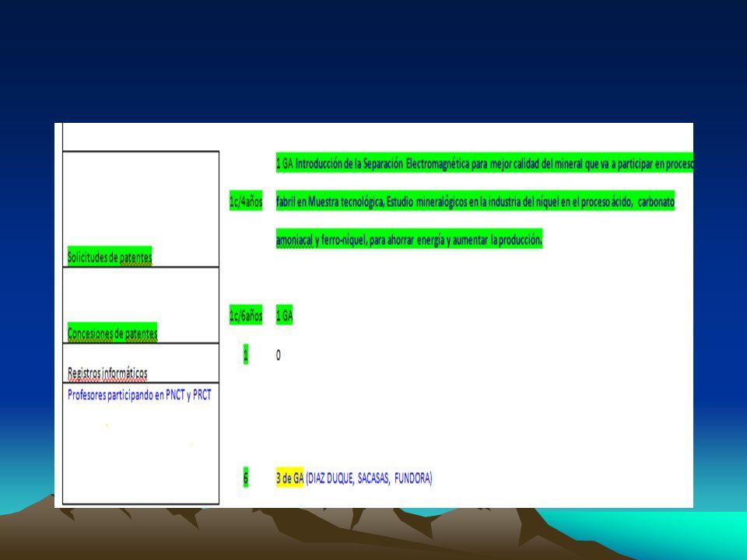Image resolution: width=747 pixels, height=560 pixels.
Task: Click the '1 GA' value beside 1c/6años
Action: 284,315
